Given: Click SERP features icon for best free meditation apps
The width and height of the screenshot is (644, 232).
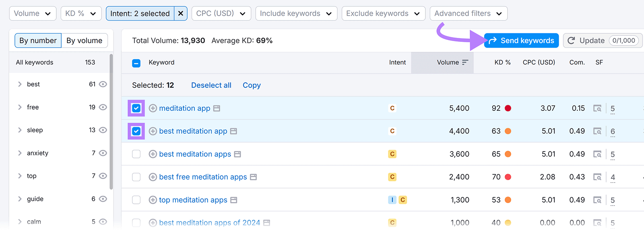Looking at the screenshot, I should 597,177.
